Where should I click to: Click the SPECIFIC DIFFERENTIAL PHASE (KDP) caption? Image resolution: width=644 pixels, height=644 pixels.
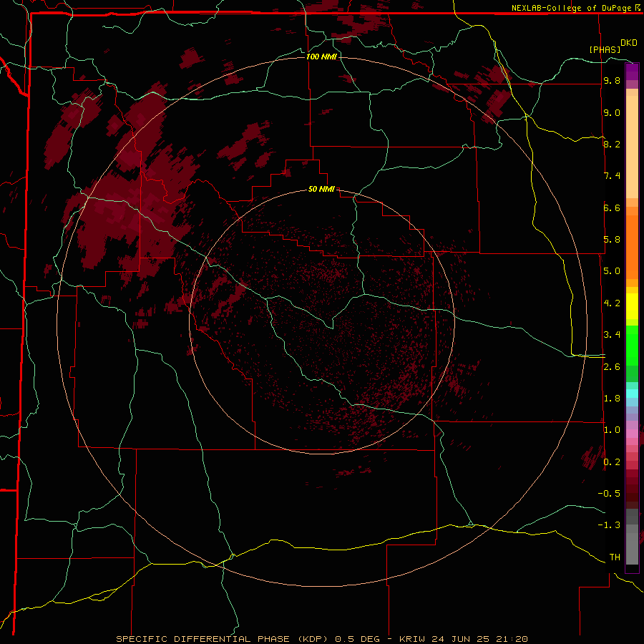223,639
